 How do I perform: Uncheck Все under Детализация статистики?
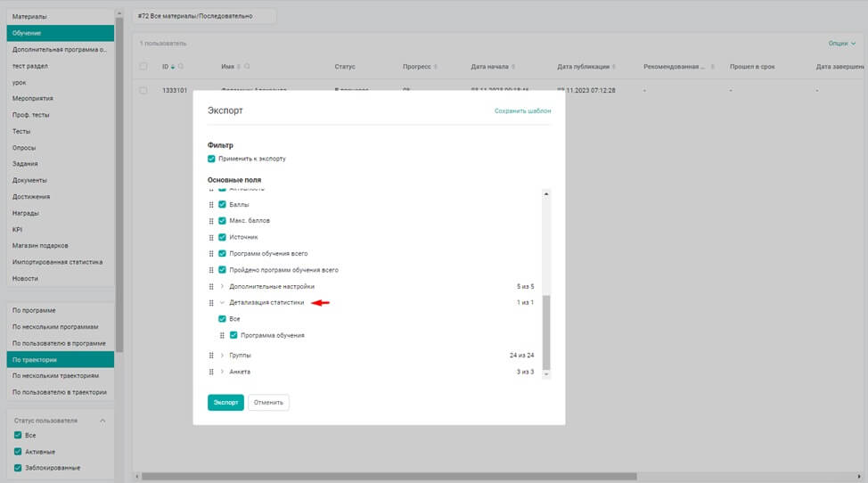click(223, 319)
